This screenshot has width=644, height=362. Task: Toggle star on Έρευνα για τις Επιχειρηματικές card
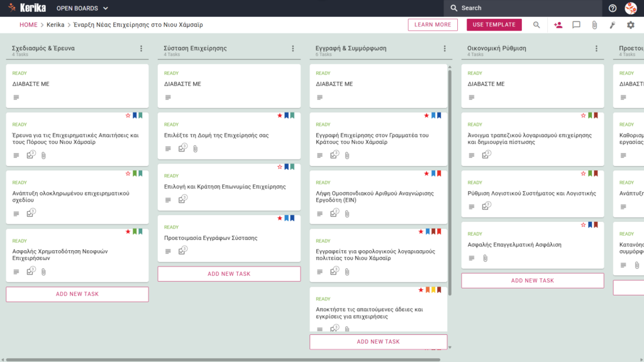[x=128, y=116]
